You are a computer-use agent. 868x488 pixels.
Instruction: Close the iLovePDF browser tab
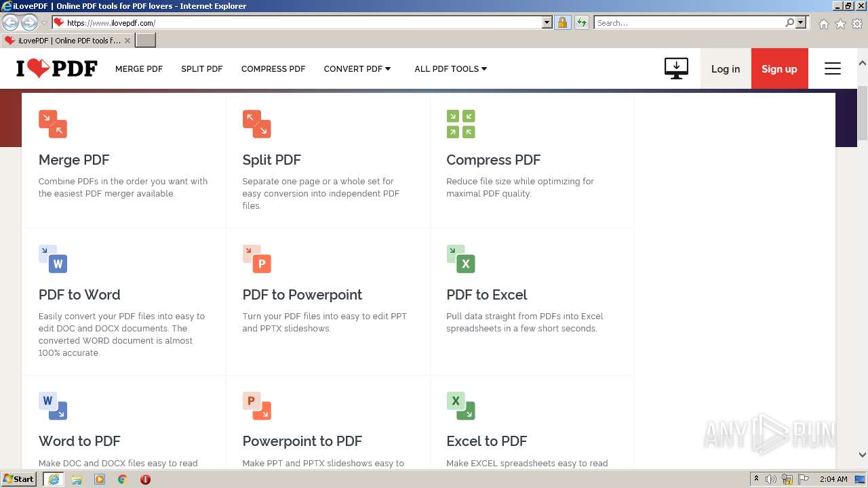pyautogui.click(x=127, y=41)
